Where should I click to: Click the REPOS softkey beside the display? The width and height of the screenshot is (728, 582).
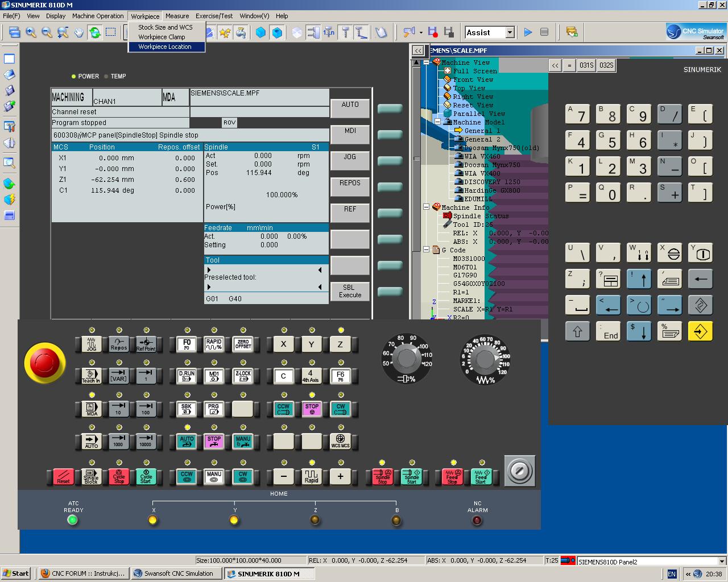(x=350, y=187)
